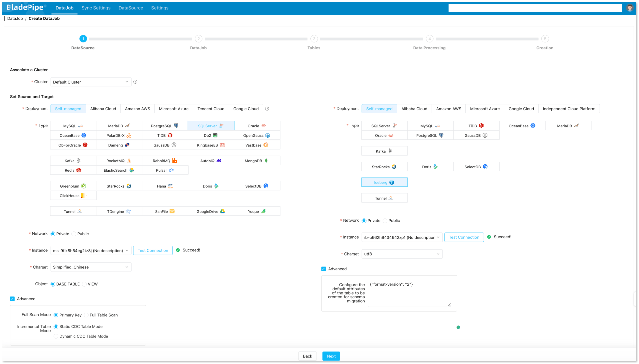Click step 2 DataJob circle
This screenshot has width=639, height=364.
[198, 39]
